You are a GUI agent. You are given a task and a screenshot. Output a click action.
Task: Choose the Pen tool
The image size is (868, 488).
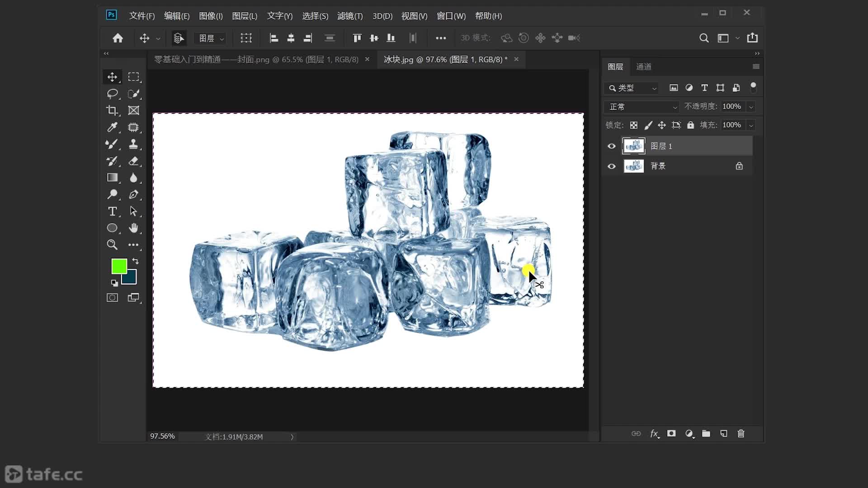point(133,194)
